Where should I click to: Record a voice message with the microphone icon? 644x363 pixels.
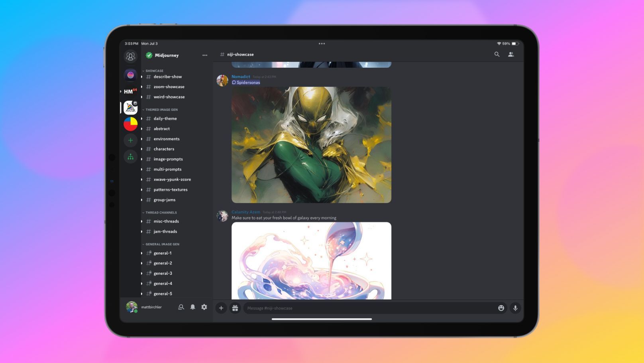click(x=515, y=308)
